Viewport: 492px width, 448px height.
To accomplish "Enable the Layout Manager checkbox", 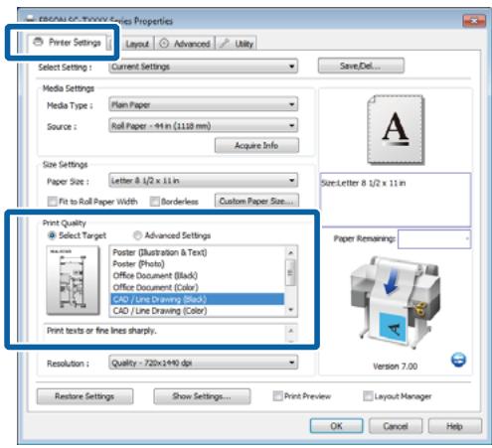I will coord(368,396).
